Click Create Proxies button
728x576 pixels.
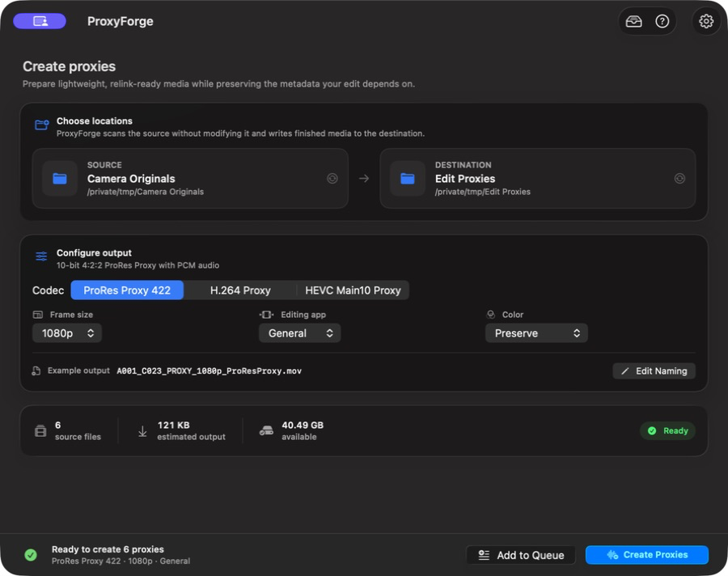click(647, 555)
